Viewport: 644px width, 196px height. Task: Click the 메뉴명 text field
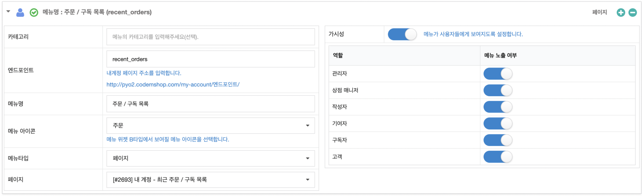coord(210,104)
